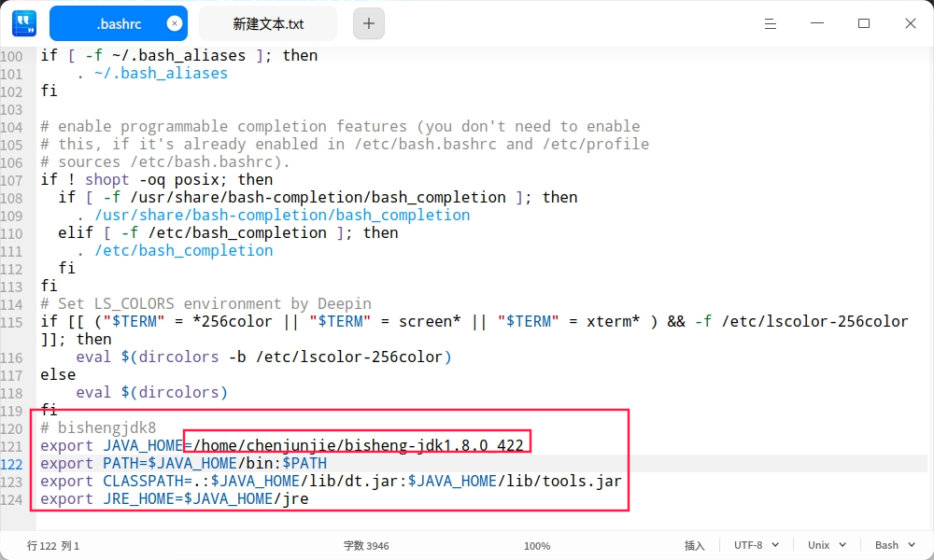Click the ~/.bash_aliases path link
This screenshot has height=560, width=934.
160,73
